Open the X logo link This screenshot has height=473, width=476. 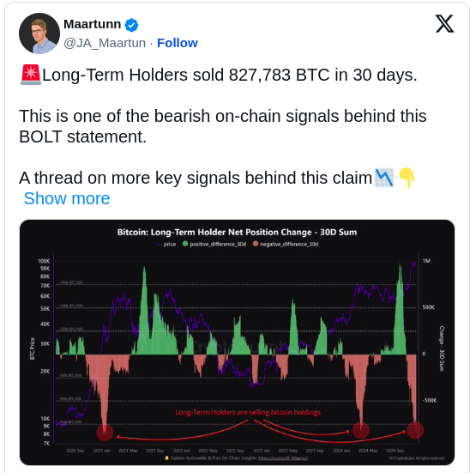coord(444,24)
